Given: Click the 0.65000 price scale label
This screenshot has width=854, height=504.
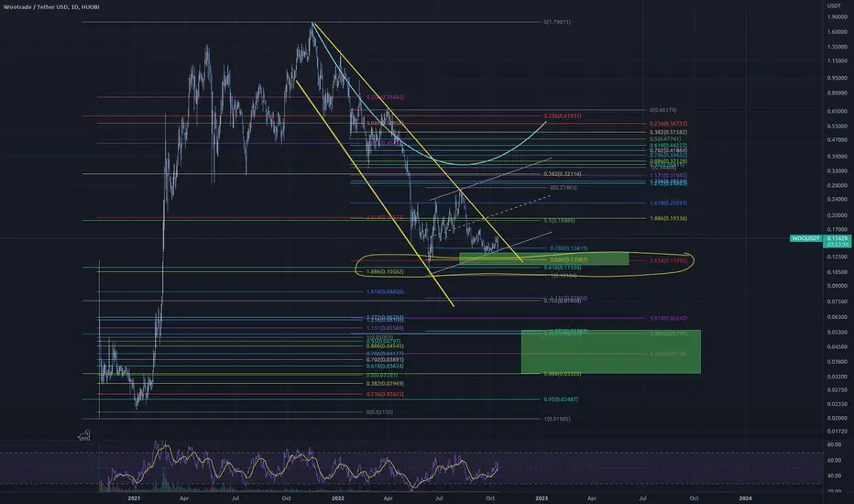Looking at the screenshot, I should [838, 111].
